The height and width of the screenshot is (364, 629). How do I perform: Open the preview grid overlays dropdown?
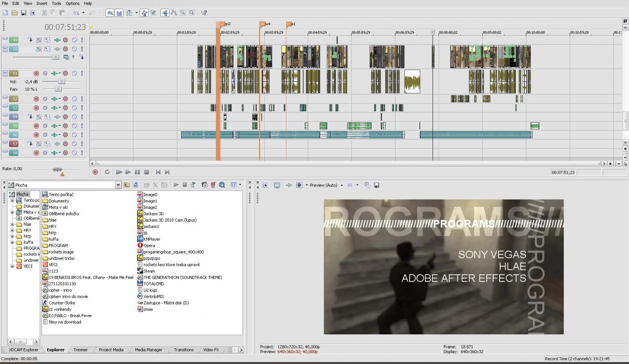click(x=357, y=185)
